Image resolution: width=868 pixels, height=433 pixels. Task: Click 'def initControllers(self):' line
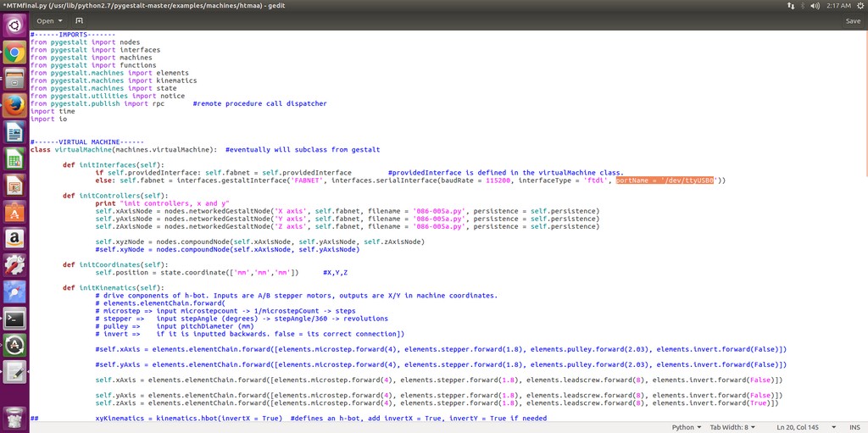coord(115,196)
